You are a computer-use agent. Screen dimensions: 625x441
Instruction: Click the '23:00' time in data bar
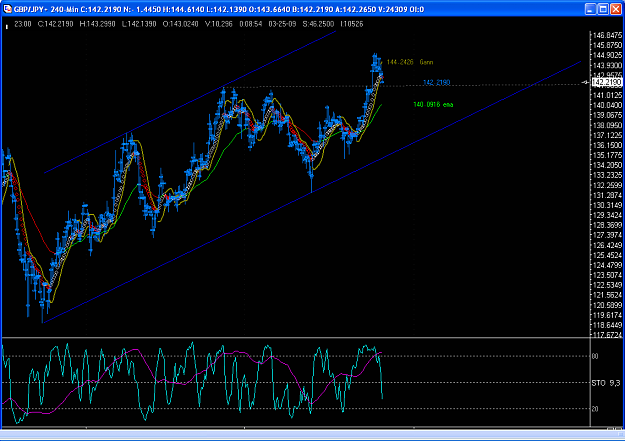point(23,24)
